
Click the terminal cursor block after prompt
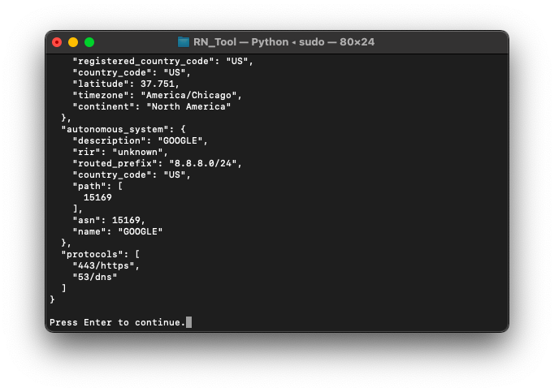click(189, 322)
